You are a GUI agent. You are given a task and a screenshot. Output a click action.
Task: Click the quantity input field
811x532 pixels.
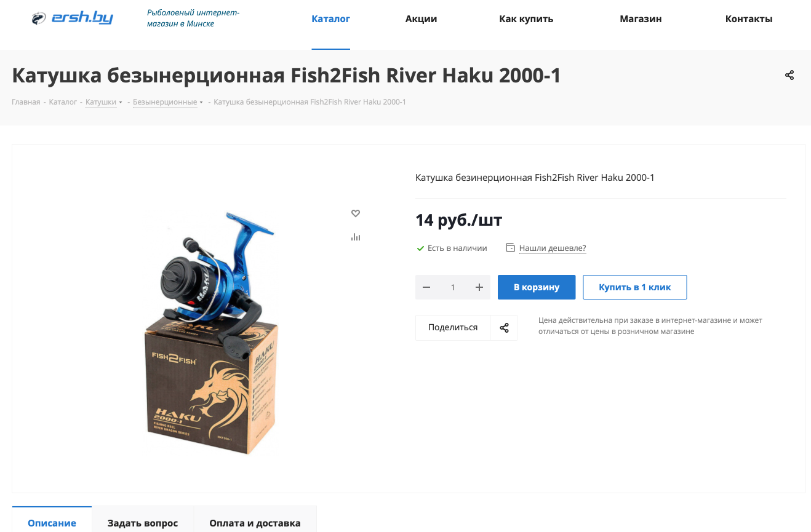tap(453, 287)
